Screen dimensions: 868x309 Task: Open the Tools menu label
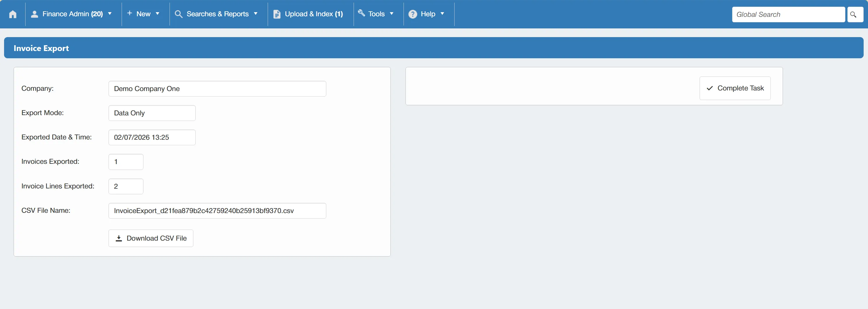pos(377,14)
